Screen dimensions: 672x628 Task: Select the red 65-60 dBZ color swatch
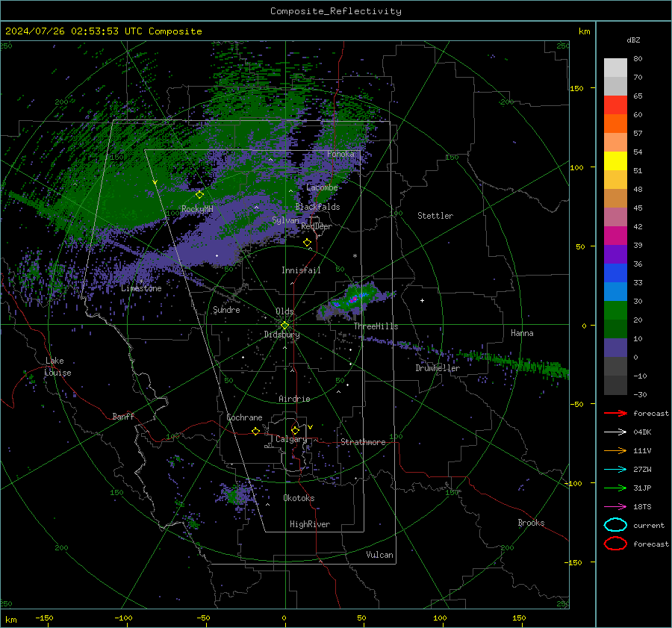tap(615, 105)
